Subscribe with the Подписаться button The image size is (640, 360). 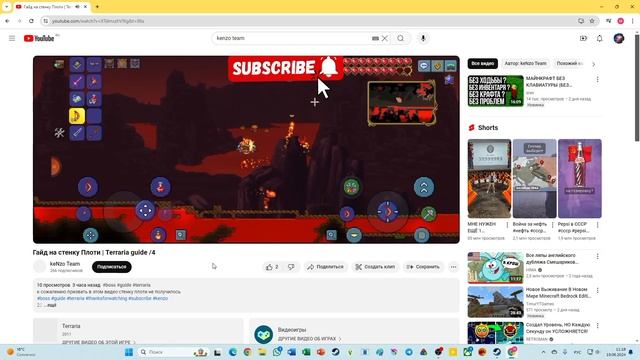pyautogui.click(x=111, y=267)
